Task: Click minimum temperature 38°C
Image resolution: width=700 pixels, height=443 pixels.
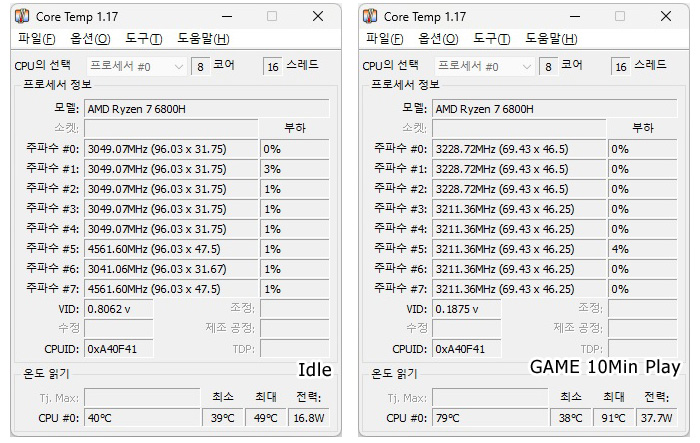Action: pyautogui.click(x=571, y=418)
